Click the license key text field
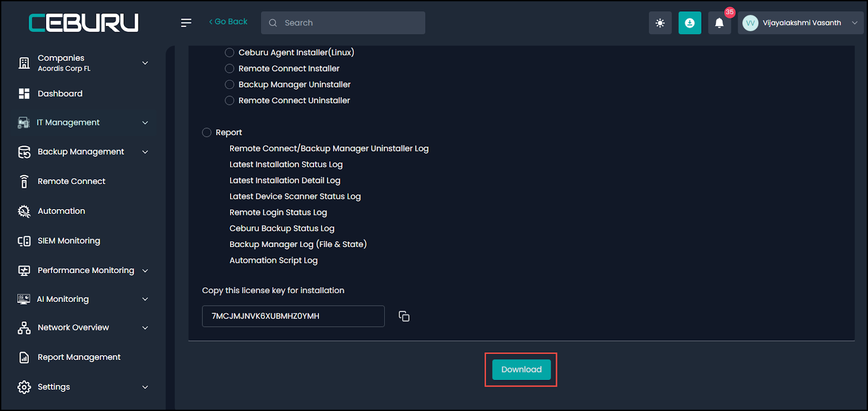The width and height of the screenshot is (868, 411). (293, 316)
